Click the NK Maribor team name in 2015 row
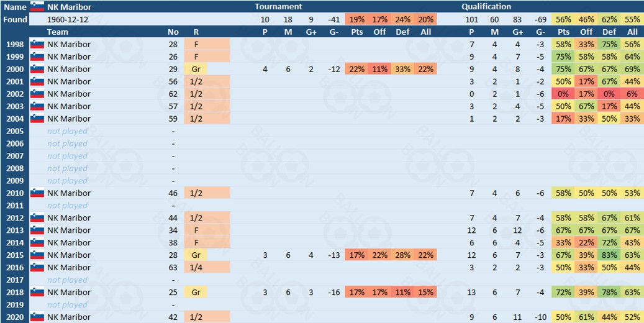 coord(69,255)
